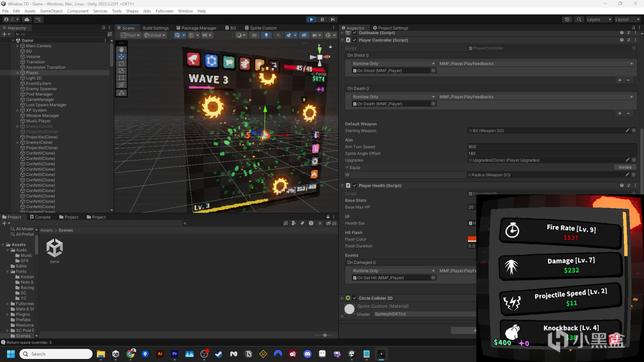644x362 pixels.
Task: Open On Shoot Runtime Only dropdown
Action: [x=393, y=64]
